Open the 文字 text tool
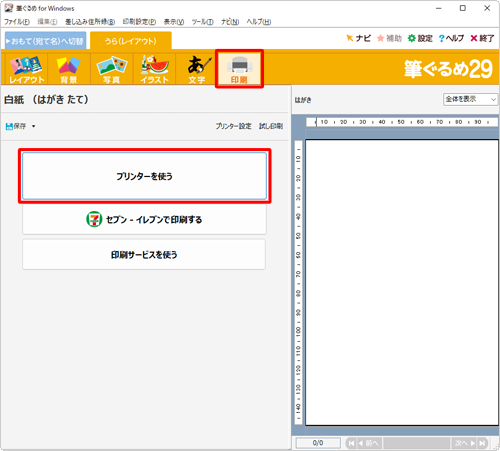Image resolution: width=500 pixels, height=451 pixels. (197, 69)
